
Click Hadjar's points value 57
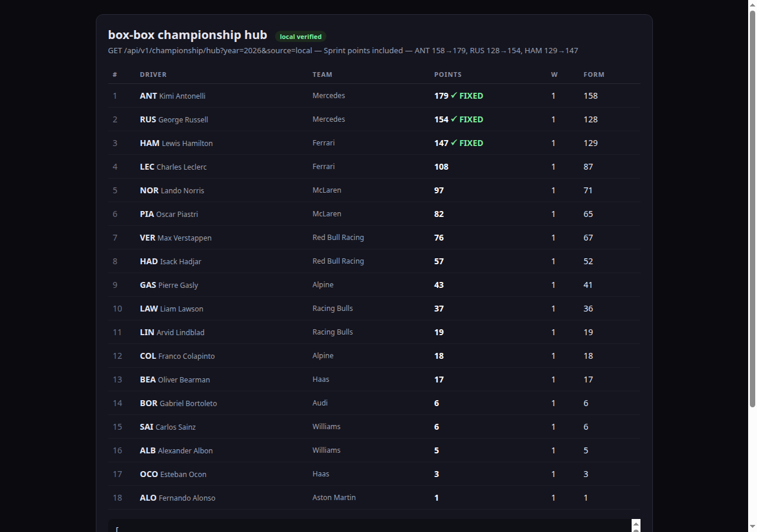439,261
